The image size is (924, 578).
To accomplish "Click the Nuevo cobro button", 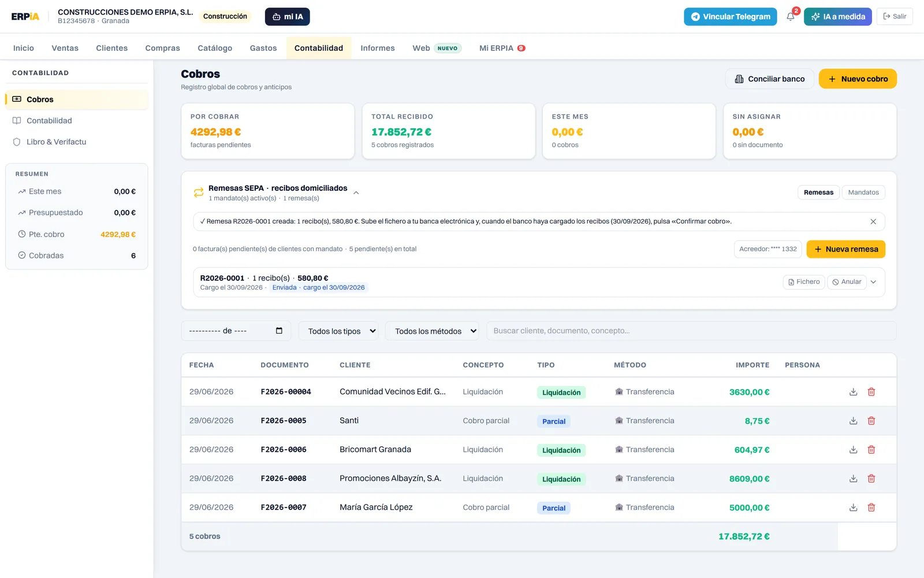I will [x=858, y=79].
